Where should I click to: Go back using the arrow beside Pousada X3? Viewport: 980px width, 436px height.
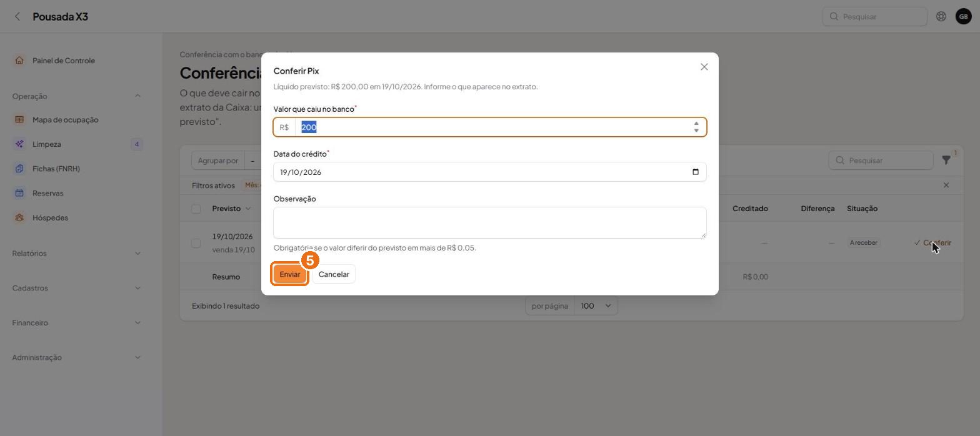click(17, 16)
